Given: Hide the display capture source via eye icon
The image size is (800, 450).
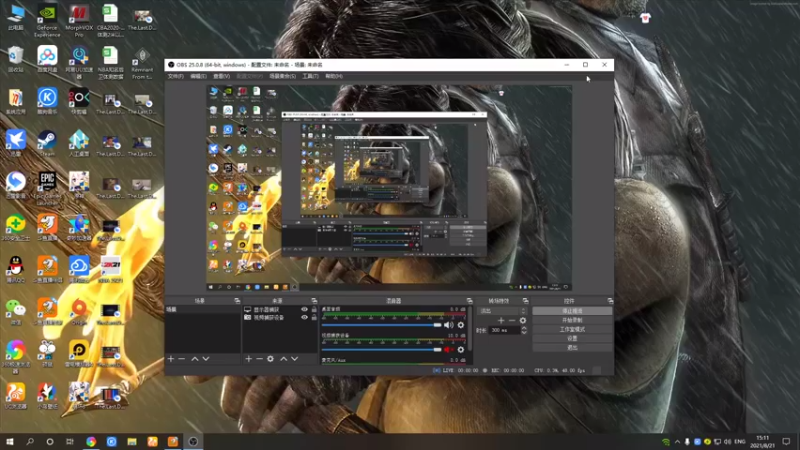Looking at the screenshot, I should [304, 309].
